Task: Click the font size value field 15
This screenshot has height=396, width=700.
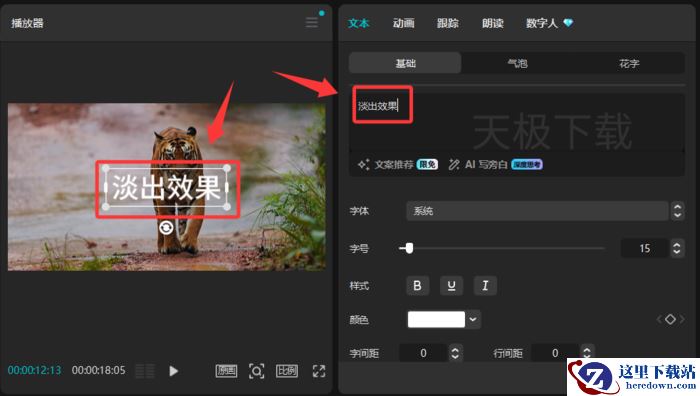Action: (644, 248)
